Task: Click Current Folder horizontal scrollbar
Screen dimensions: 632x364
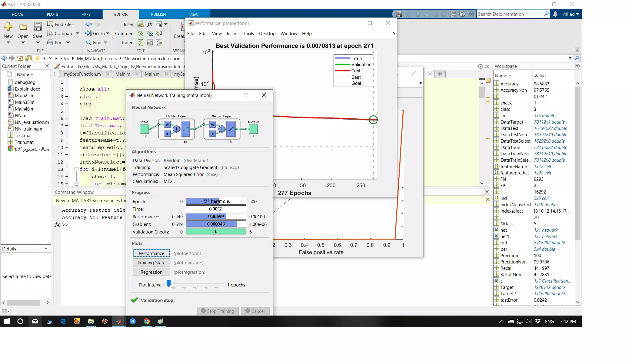Action: point(23,303)
